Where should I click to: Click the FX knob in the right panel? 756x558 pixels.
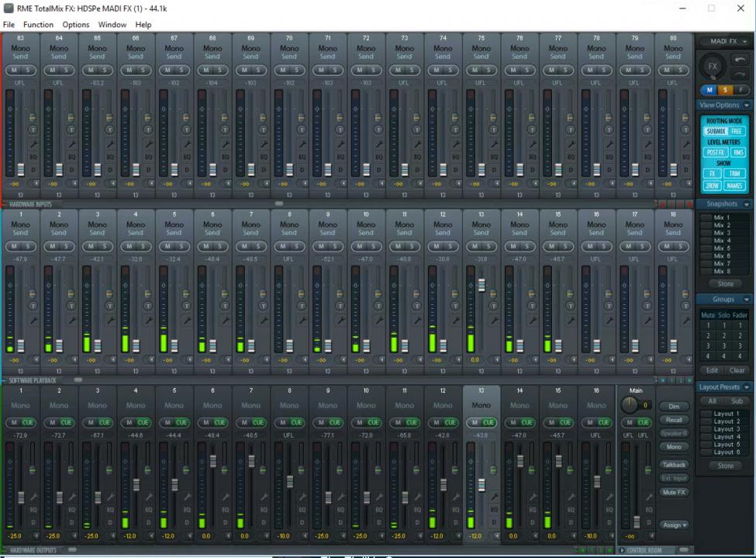pos(712,67)
